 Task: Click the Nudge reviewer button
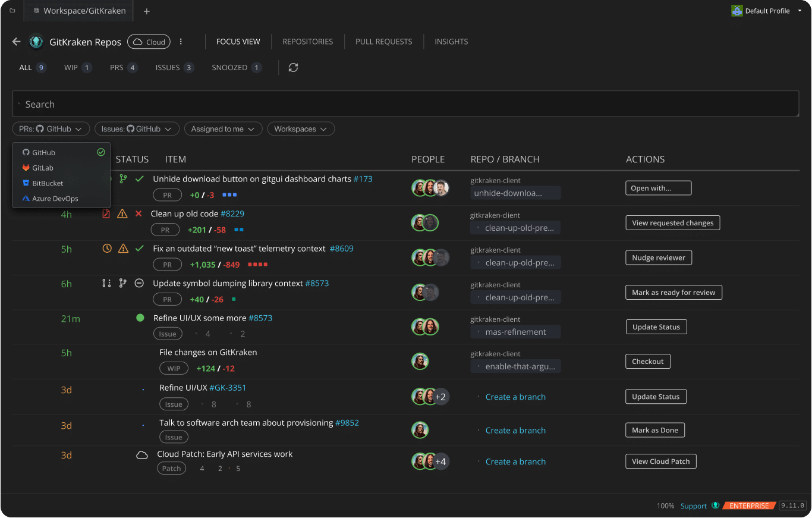pos(658,258)
